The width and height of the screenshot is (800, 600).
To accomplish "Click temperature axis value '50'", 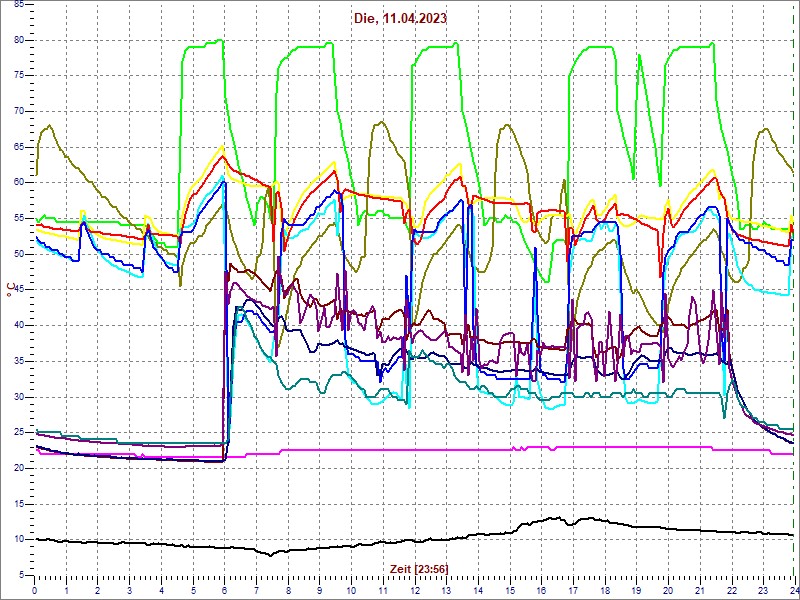I will tap(19, 254).
